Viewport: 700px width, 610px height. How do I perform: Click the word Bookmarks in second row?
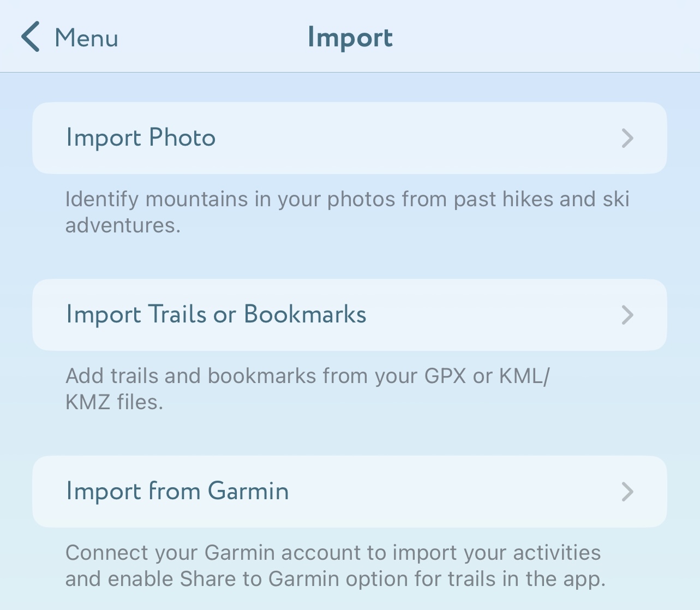click(x=305, y=314)
